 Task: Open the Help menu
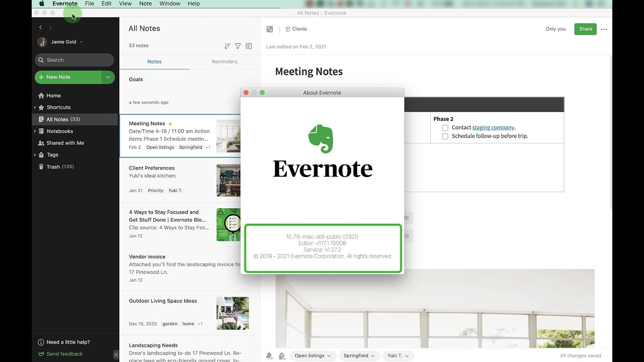pos(194,4)
